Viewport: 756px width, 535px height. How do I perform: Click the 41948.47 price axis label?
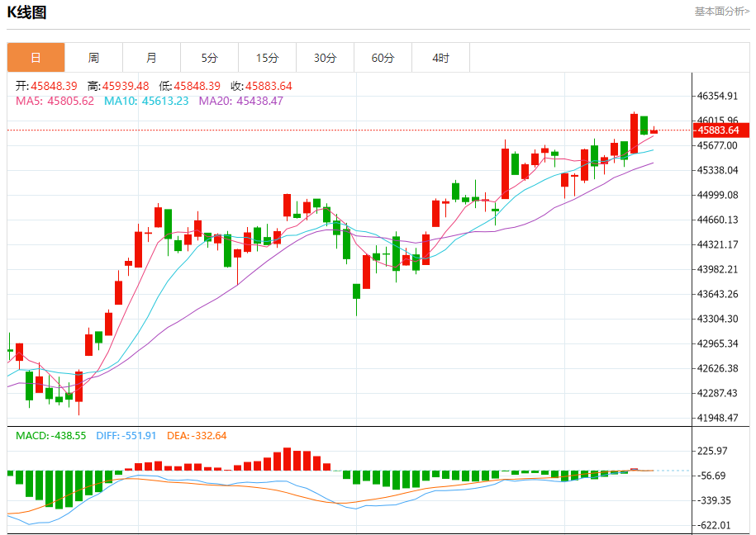[x=717, y=418]
